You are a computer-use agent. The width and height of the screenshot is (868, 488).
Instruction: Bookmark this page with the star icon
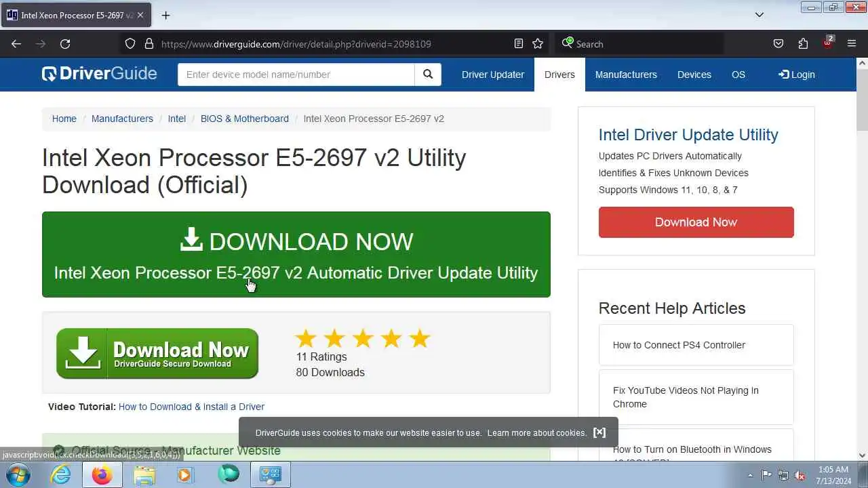coord(538,44)
